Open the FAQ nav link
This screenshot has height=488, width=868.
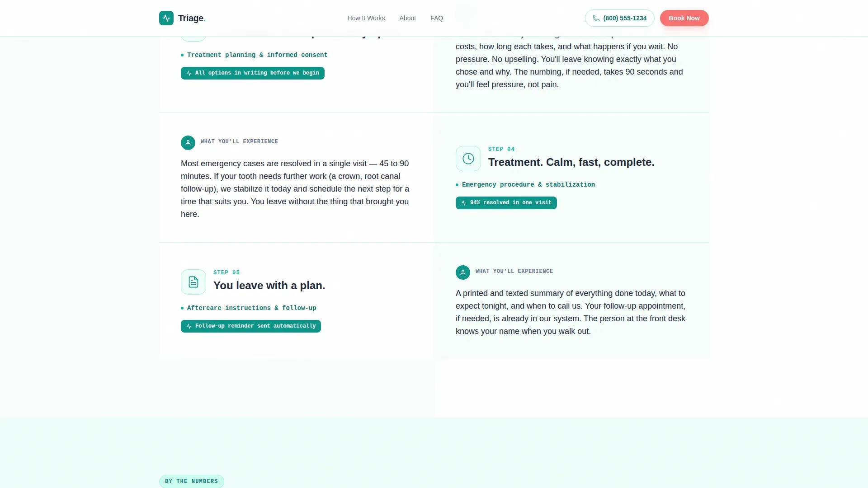pos(436,18)
